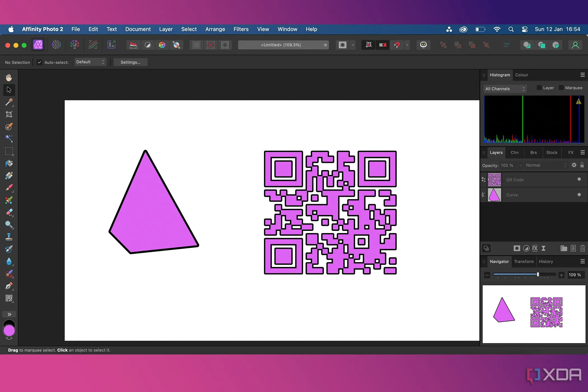Viewport: 588px width, 392px height.
Task: Select the Pen tool
Action: [9, 286]
